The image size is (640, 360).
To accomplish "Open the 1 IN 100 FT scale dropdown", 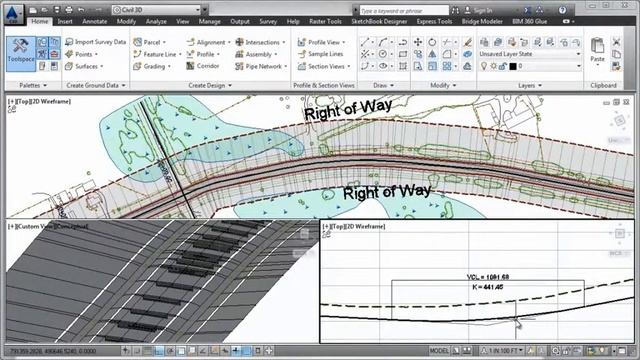I will tap(503, 351).
